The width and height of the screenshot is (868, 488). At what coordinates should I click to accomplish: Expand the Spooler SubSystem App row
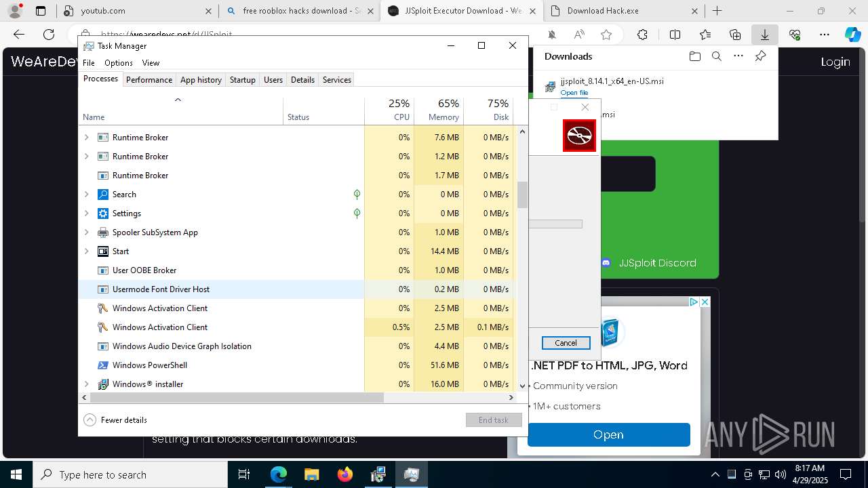click(86, 232)
